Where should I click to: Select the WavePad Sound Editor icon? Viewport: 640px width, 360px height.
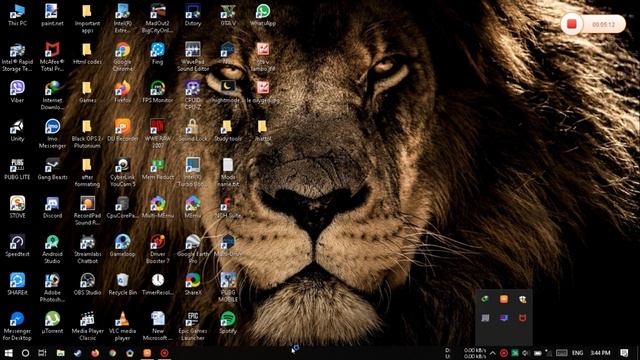click(193, 57)
